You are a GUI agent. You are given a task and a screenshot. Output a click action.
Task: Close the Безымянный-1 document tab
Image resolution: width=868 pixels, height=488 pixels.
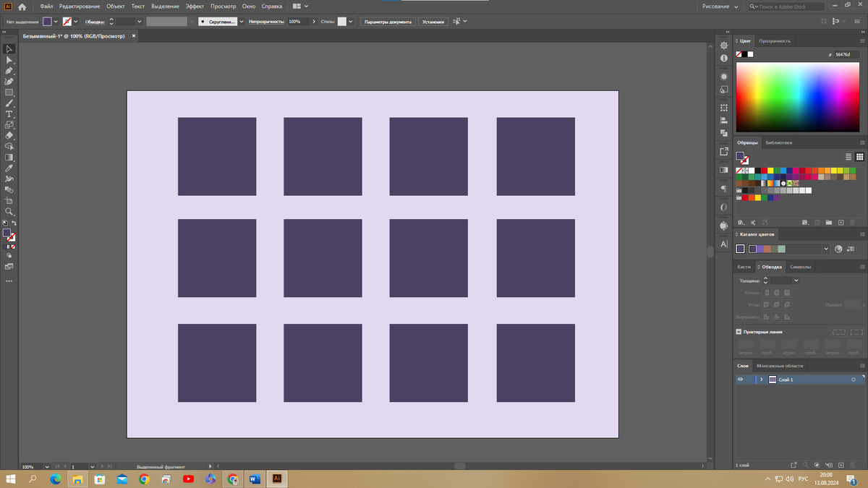[132, 35]
